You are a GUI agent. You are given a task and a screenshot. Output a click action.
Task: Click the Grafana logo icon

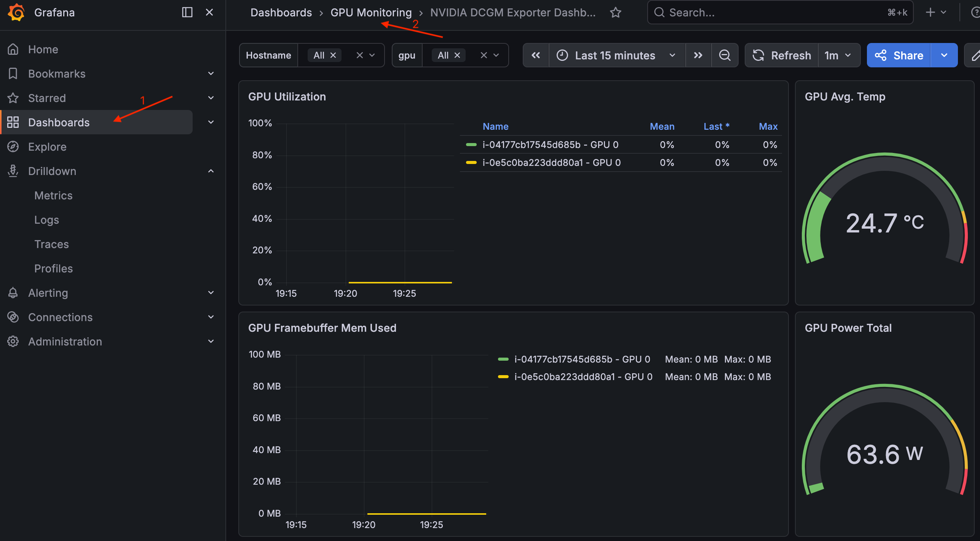pos(17,12)
